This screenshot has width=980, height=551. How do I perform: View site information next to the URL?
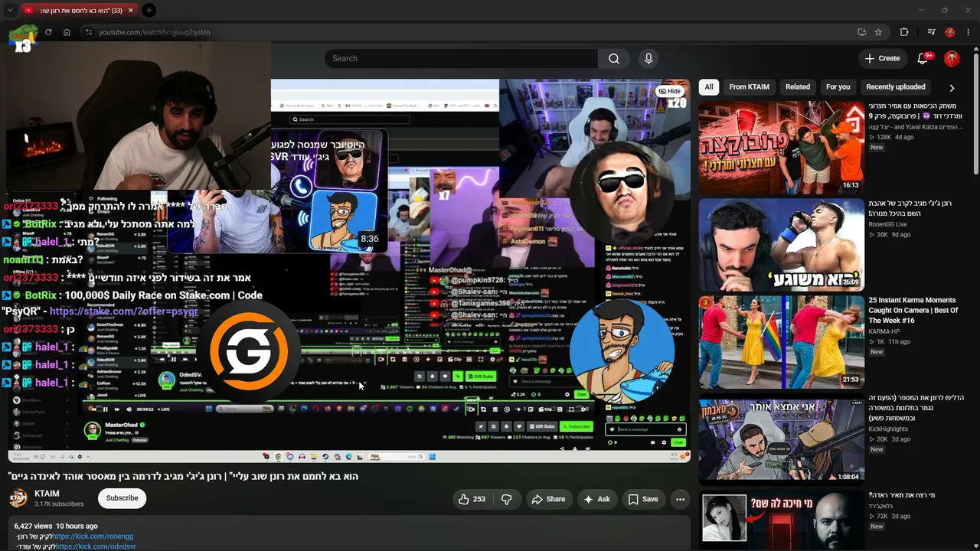point(89,32)
